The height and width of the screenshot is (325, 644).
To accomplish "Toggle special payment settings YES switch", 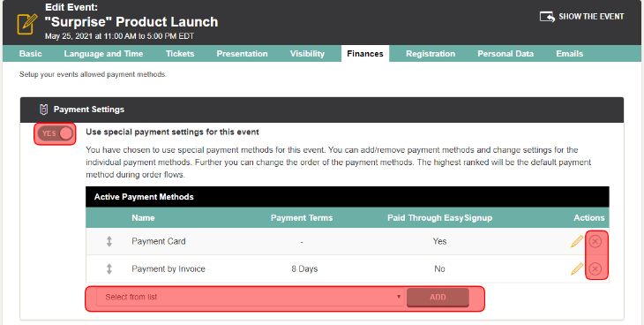I will (55, 133).
